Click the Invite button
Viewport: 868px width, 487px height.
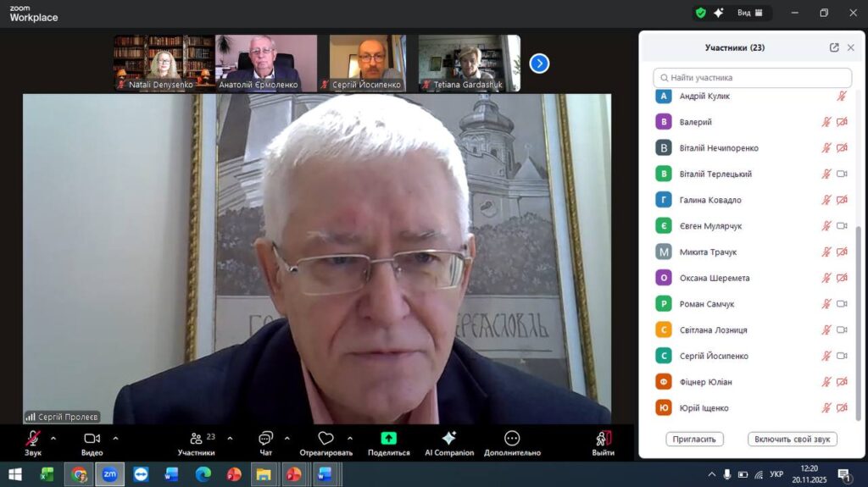pos(695,439)
